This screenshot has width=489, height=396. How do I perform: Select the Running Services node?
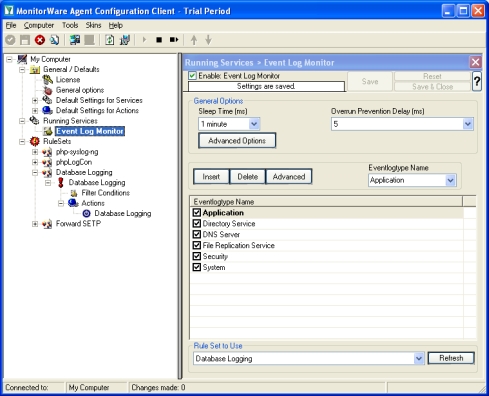(x=70, y=121)
